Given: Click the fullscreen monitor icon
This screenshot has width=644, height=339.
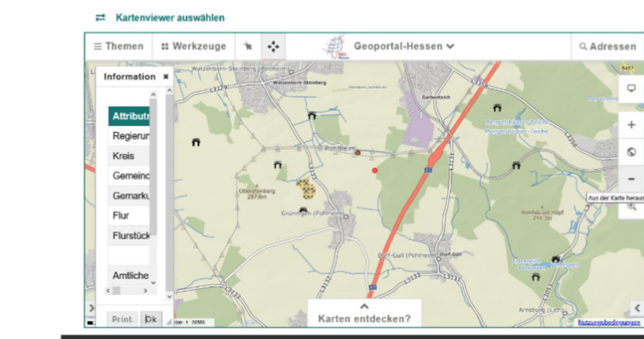Looking at the screenshot, I should pos(631,89).
